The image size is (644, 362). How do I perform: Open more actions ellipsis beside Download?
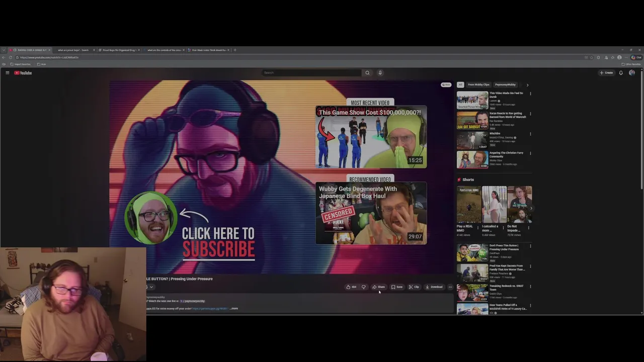point(450,287)
